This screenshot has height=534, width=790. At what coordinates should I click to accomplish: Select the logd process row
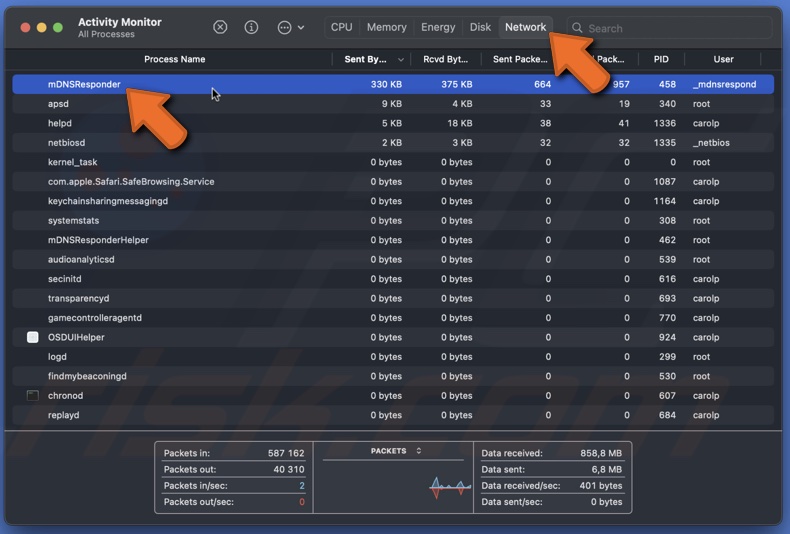(393, 357)
